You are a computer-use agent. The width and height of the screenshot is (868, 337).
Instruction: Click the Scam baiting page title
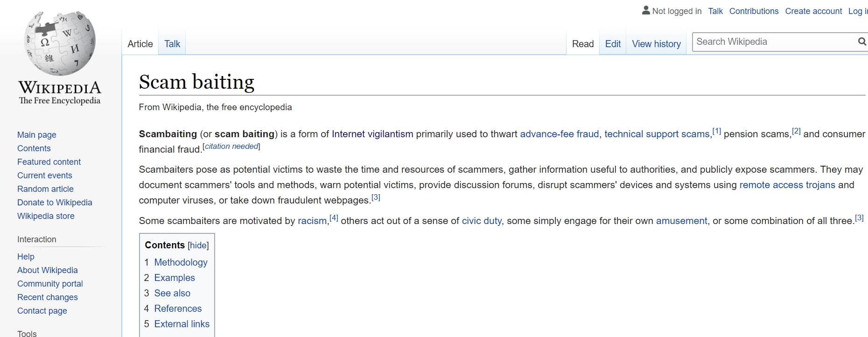click(196, 82)
